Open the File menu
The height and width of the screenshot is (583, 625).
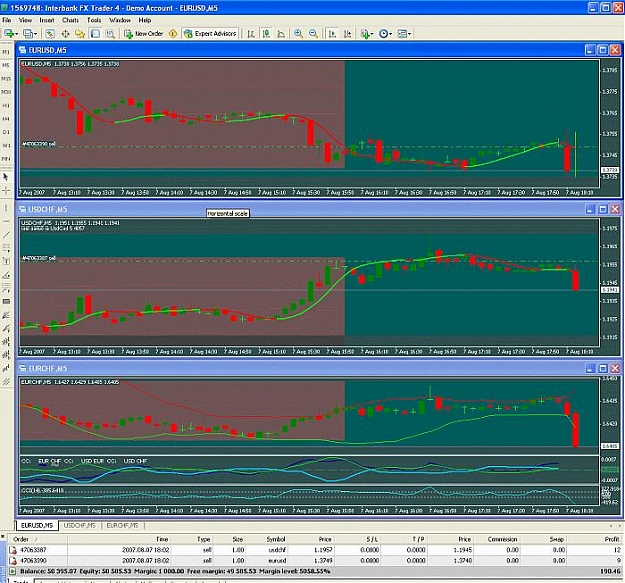click(7, 20)
